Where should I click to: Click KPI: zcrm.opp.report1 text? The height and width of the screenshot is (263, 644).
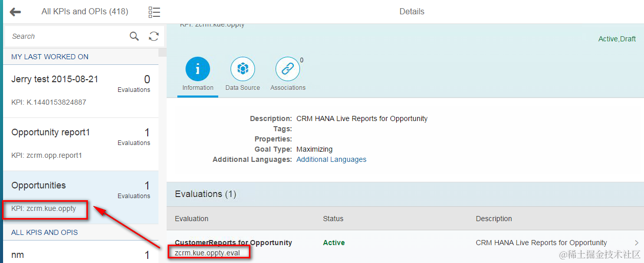47,155
